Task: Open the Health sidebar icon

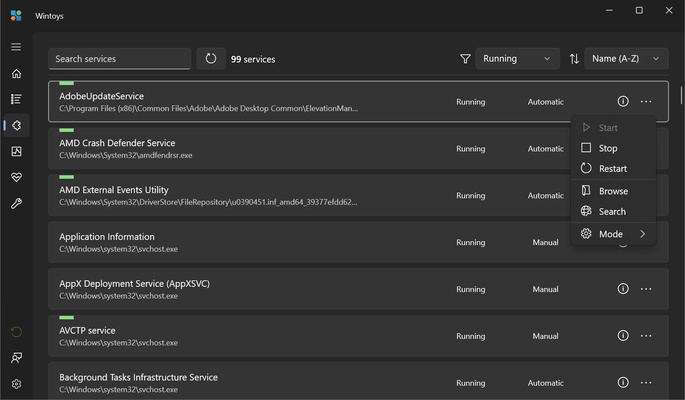Action: [16, 177]
